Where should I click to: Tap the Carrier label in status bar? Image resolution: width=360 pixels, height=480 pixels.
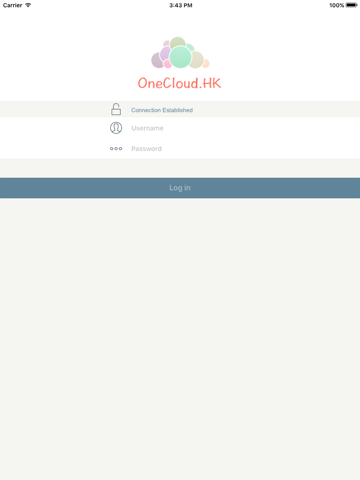pyautogui.click(x=12, y=5)
